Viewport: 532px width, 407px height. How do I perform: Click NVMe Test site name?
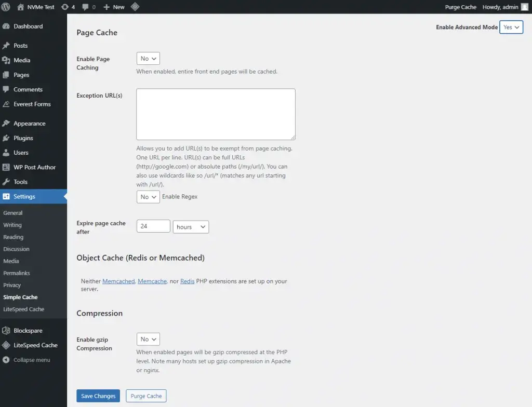(x=41, y=7)
